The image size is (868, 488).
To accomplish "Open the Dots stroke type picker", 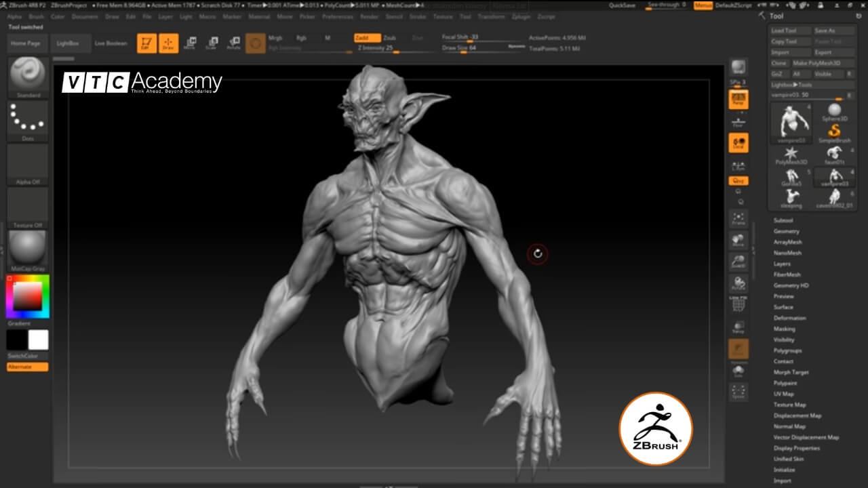I will 28,120.
